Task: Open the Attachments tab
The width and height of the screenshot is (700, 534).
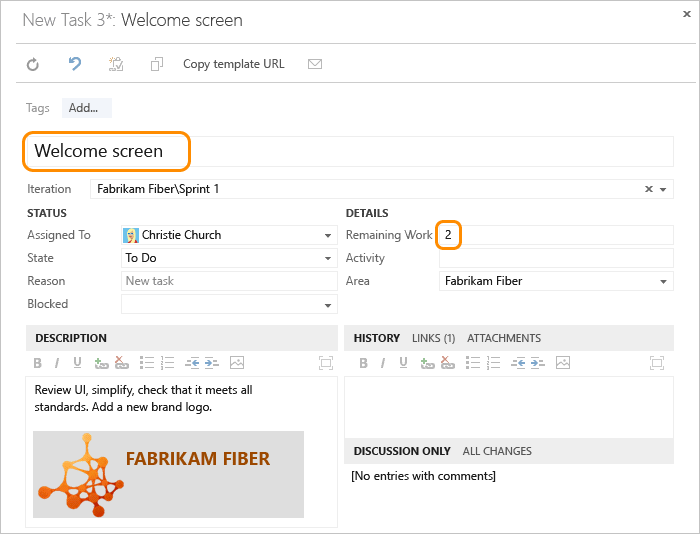Action: coord(504,338)
